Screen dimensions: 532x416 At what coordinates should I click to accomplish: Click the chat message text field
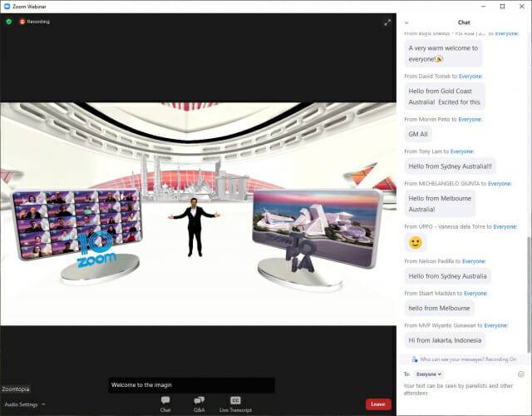click(461, 391)
